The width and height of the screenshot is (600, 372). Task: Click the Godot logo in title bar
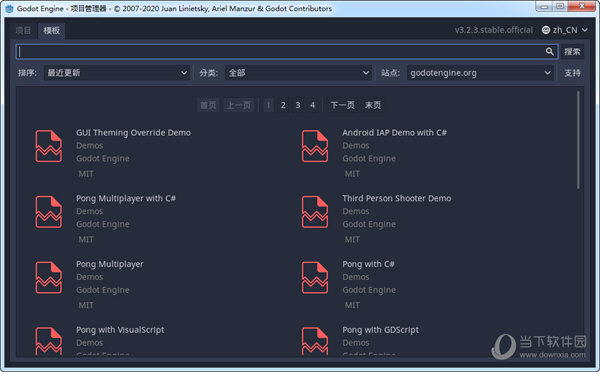point(9,8)
